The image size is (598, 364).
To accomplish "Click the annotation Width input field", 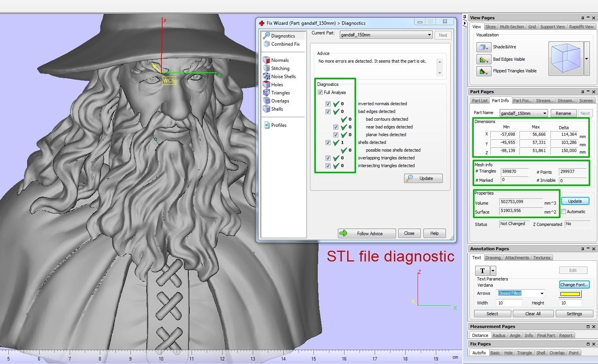I will click(509, 303).
